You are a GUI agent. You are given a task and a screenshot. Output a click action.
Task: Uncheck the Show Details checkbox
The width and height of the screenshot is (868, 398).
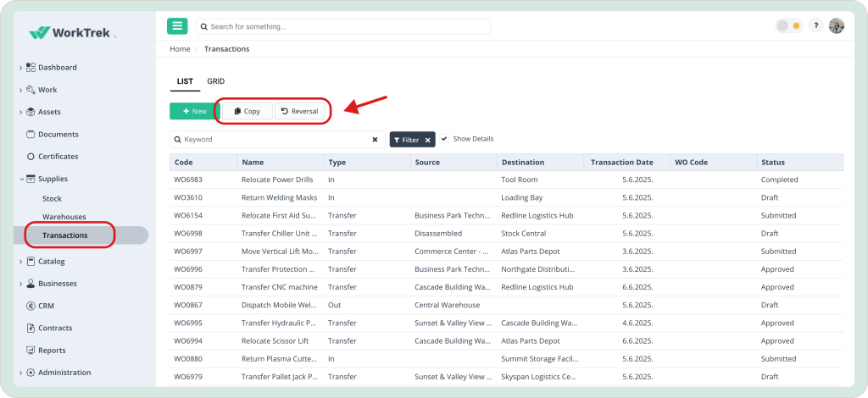tap(444, 139)
